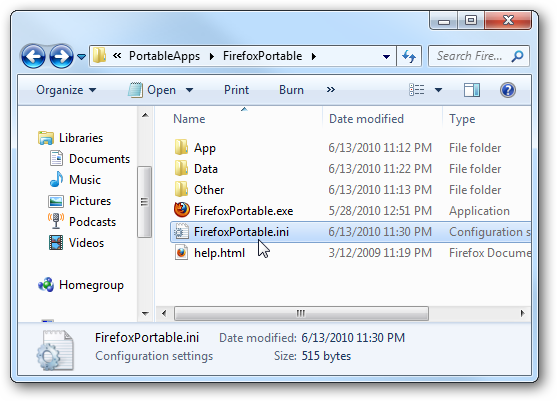This screenshot has height=401, width=557.
Task: Click the horizontal scrollbar thumb
Action: click(301, 313)
